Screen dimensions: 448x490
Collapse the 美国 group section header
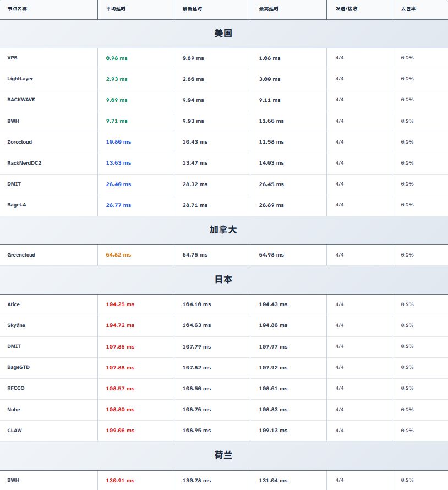pos(223,34)
